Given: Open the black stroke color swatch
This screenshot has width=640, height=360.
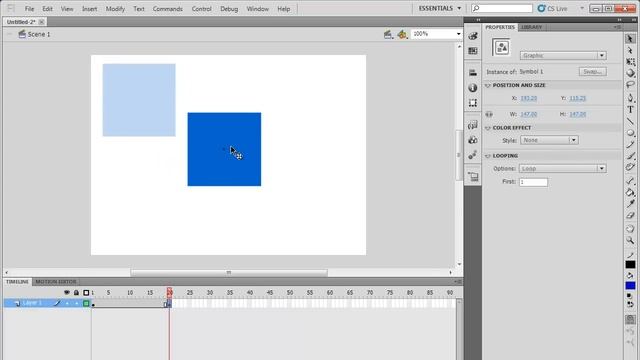Looking at the screenshot, I should tap(630, 264).
